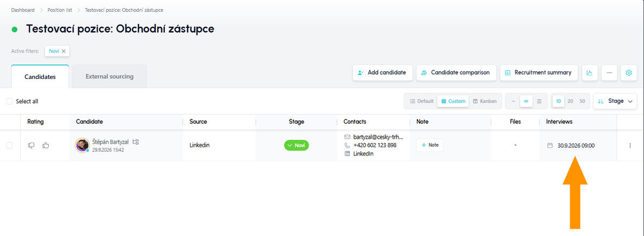The width and height of the screenshot is (644, 236).
Task: Click breadcrumb Testovací pozice: Obchodní zástupce
Action: 124,10
